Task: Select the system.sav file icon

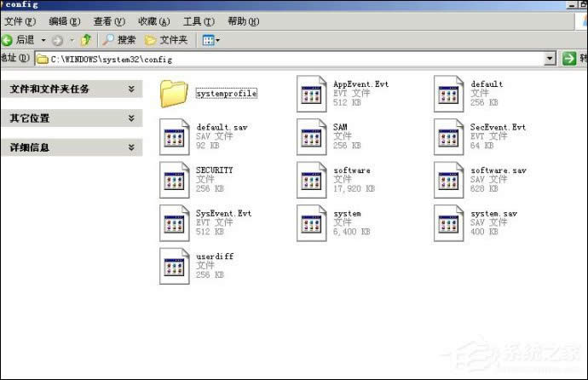Action: 448,223
